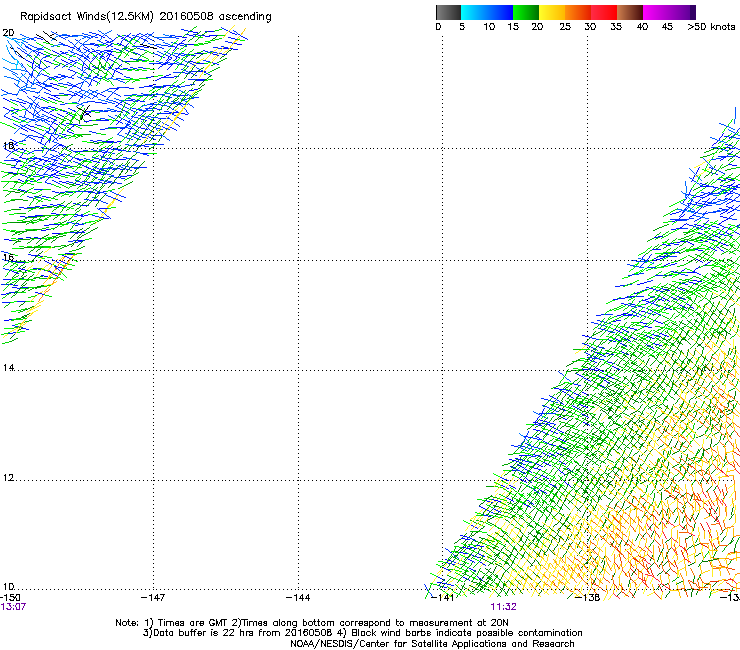Click the brown segment of the speed color bar
Viewport: 740px width, 650px height.
click(630, 12)
